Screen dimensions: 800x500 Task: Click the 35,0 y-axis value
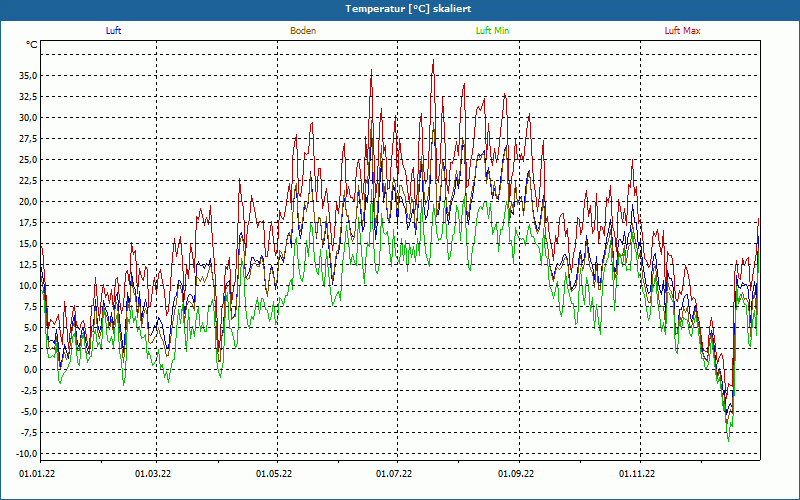coord(27,76)
